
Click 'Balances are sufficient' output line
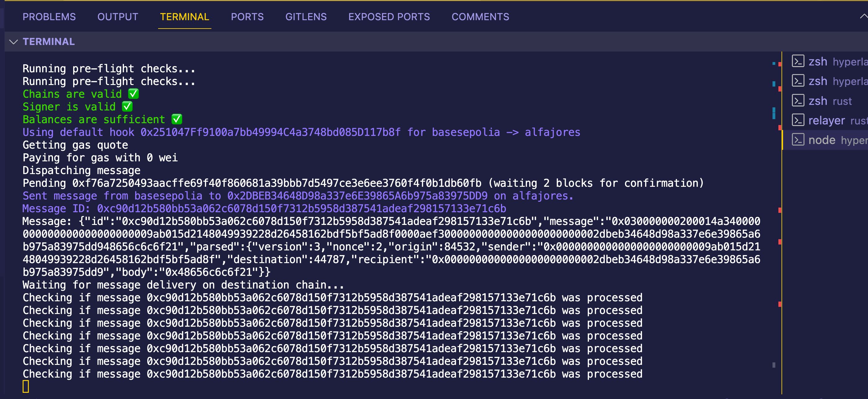pyautogui.click(x=102, y=119)
